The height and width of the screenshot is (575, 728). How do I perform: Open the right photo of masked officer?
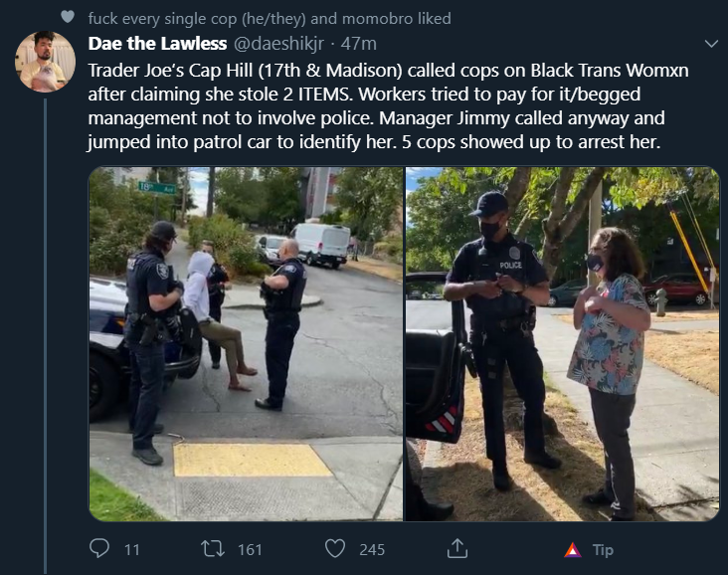[x=563, y=343]
